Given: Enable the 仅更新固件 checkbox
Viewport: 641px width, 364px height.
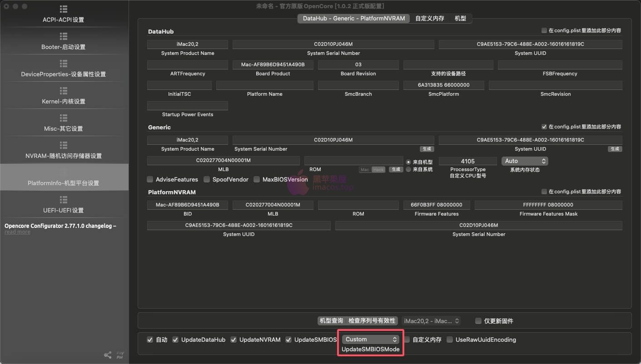Looking at the screenshot, I should click(x=478, y=321).
